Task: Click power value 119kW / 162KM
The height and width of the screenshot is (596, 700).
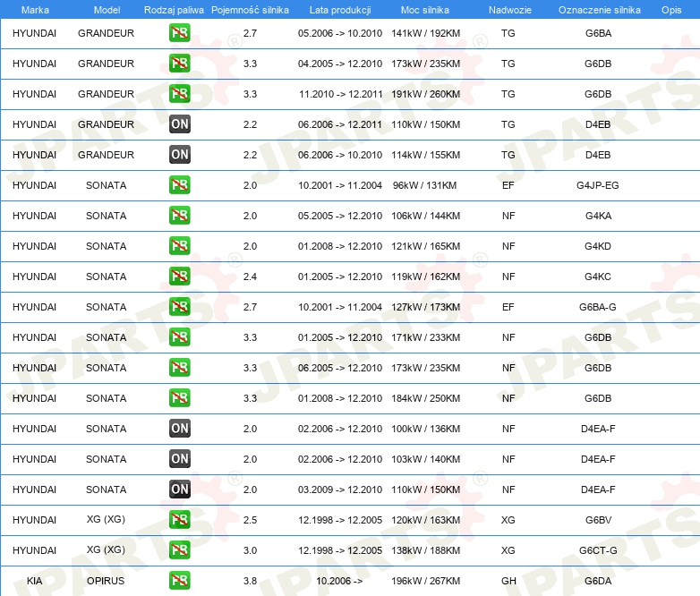Action: [425, 277]
